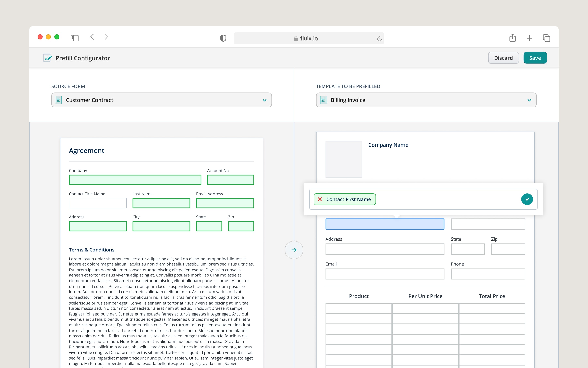Image resolution: width=588 pixels, height=368 pixels.
Task: Click the first Product table cell
Action: (359, 308)
